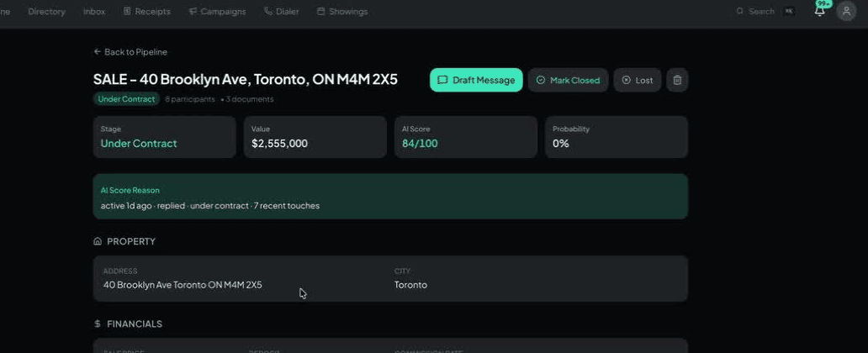Click the Campaigns megaphone icon

click(x=193, y=11)
